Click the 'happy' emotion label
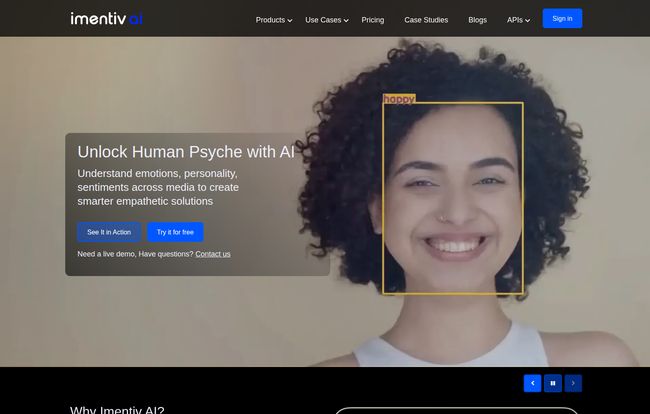650x414 pixels. click(399, 99)
